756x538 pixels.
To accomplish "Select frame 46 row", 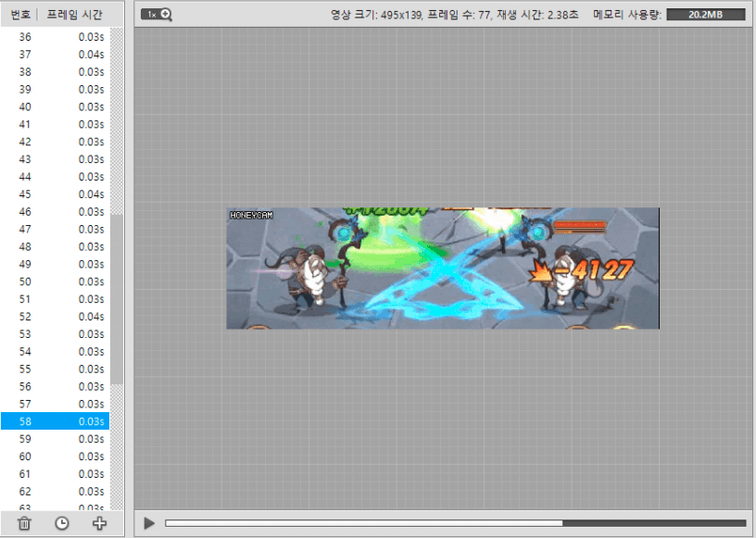I will (55, 212).
